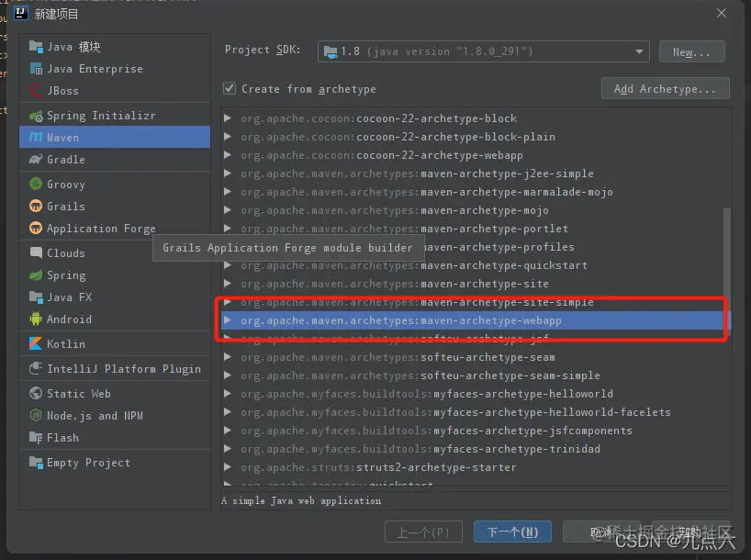Click the Java Enterprise icon
Screen dimensions: 751x560
tap(36, 69)
